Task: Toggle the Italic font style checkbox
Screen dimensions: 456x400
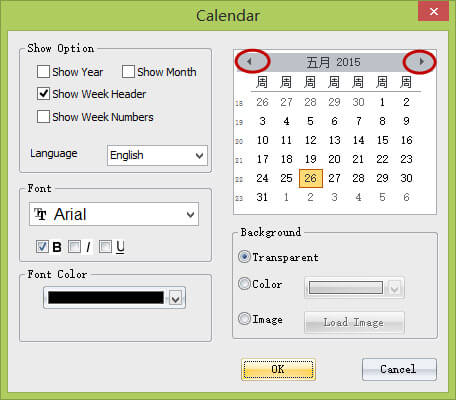Action: pos(74,247)
